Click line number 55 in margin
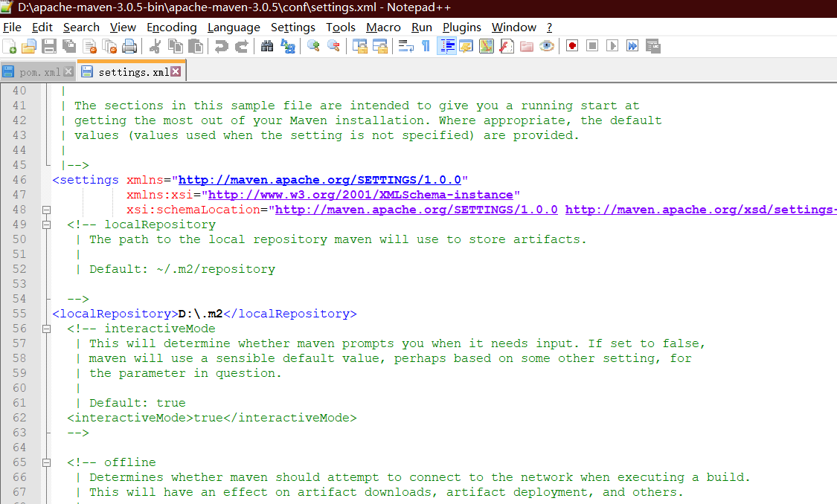This screenshot has height=504, width=837. click(x=20, y=314)
